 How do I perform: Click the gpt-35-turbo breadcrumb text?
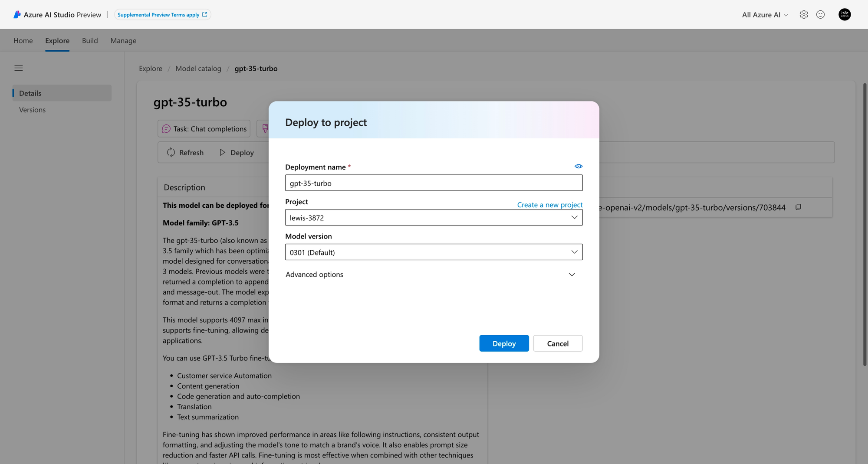click(256, 69)
